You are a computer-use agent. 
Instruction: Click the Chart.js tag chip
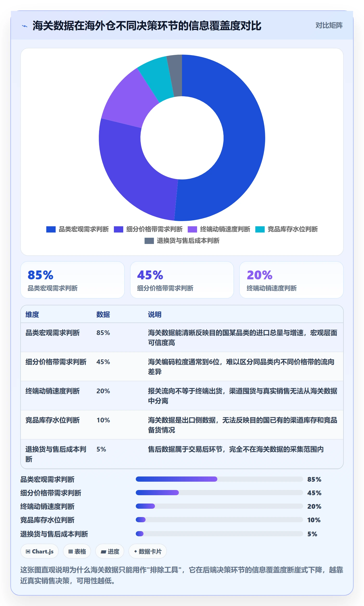40,551
